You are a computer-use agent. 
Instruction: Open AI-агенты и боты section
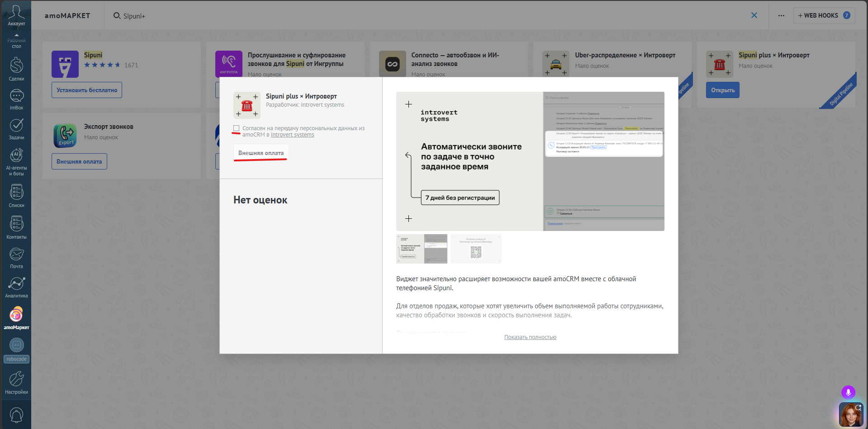click(x=16, y=161)
